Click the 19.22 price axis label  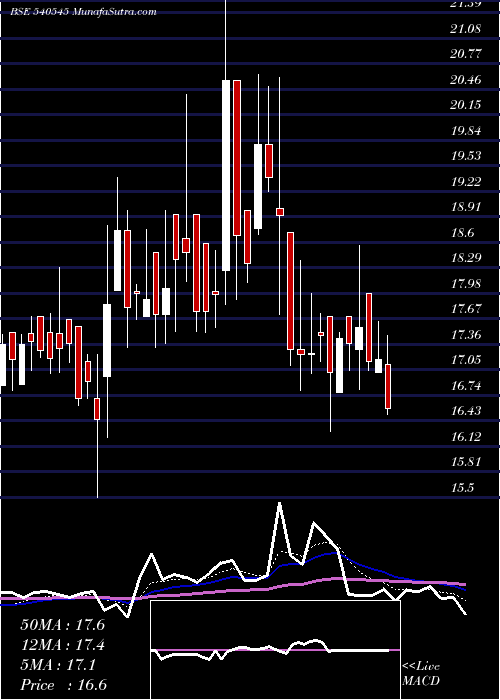(466, 182)
